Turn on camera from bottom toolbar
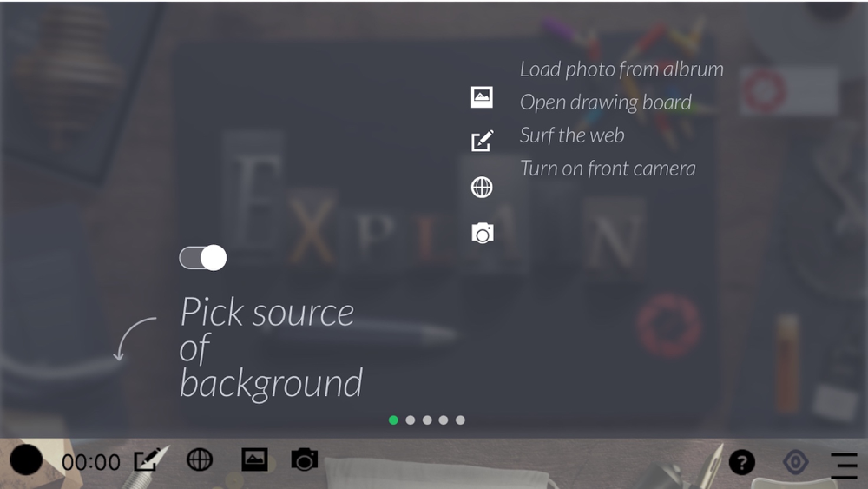This screenshot has width=868, height=489. coord(305,459)
